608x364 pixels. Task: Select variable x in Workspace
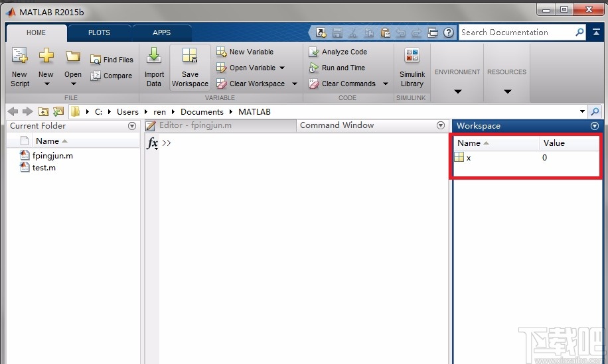(469, 158)
